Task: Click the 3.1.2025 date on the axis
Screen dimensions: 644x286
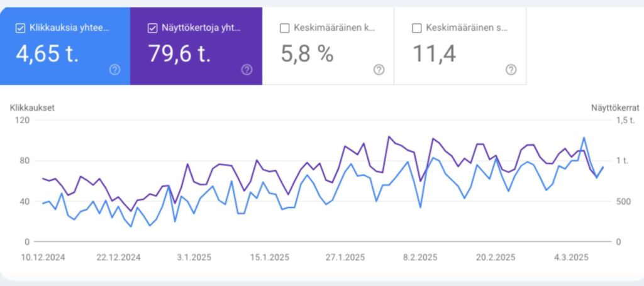Action: coord(194,257)
